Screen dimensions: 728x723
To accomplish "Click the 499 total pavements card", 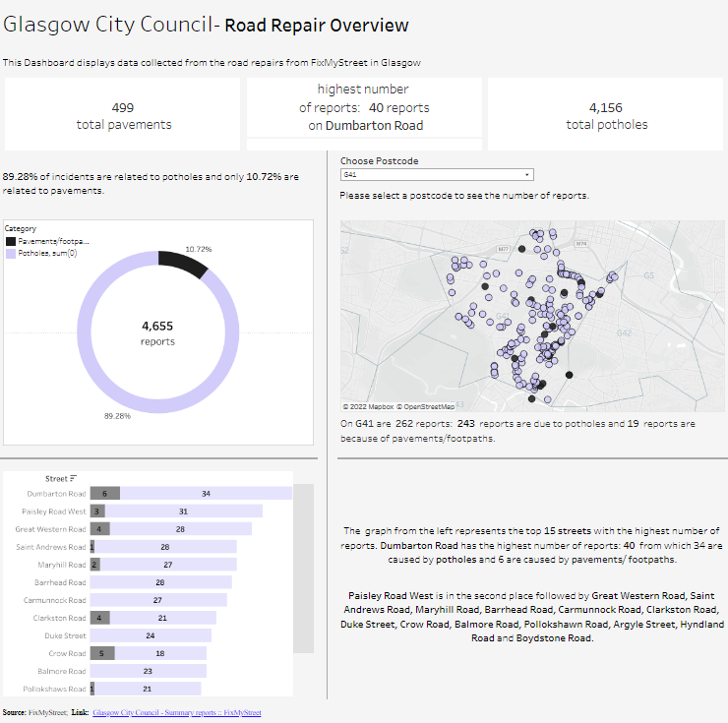I will pyautogui.click(x=123, y=115).
